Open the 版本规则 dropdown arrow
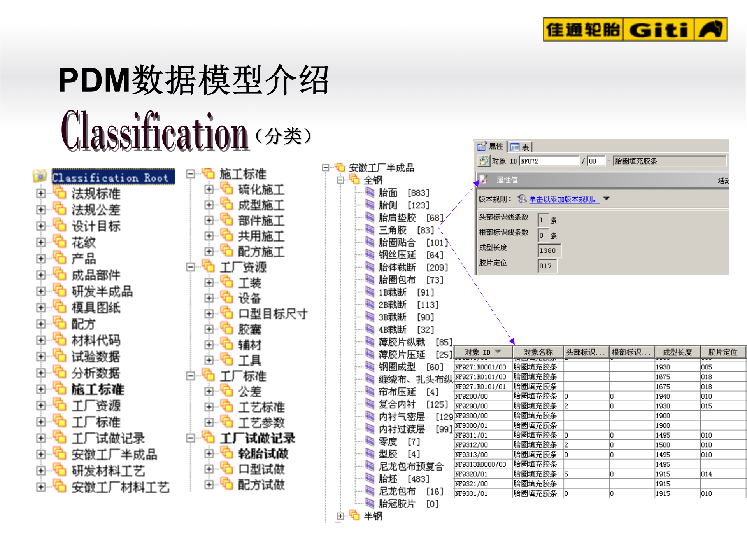 (x=607, y=199)
